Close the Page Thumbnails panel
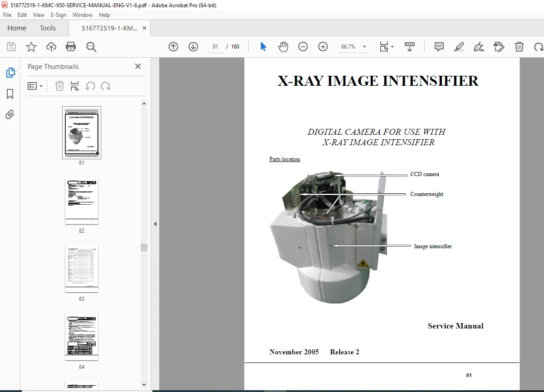This screenshot has height=392, width=544. (138, 66)
